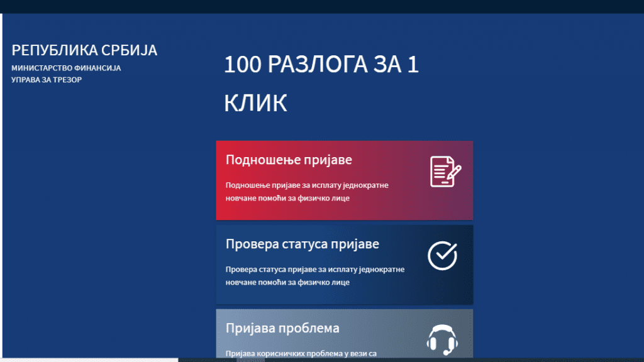Screen dimensions: 644x362
Task: Click the dark bar at the top of the page
Action: (x=322, y=6)
